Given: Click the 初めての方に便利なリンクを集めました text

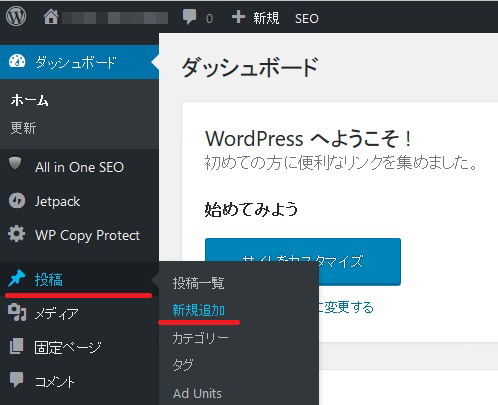Looking at the screenshot, I should coord(341,163).
